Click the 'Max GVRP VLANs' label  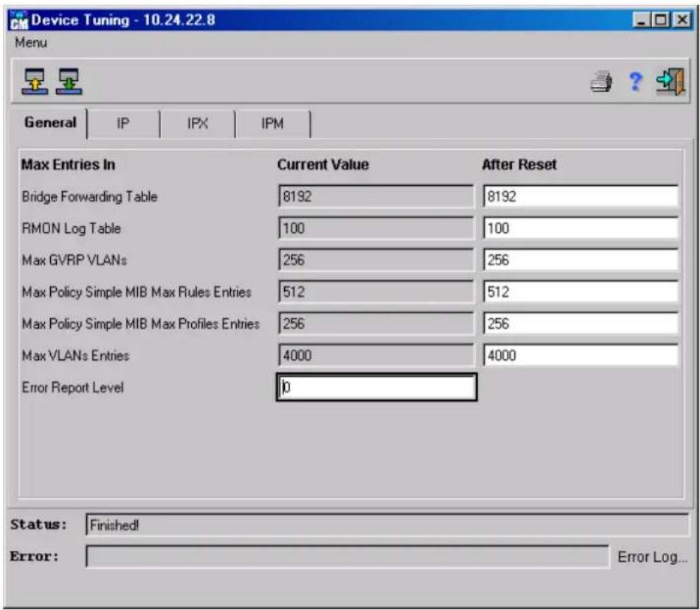(x=74, y=260)
